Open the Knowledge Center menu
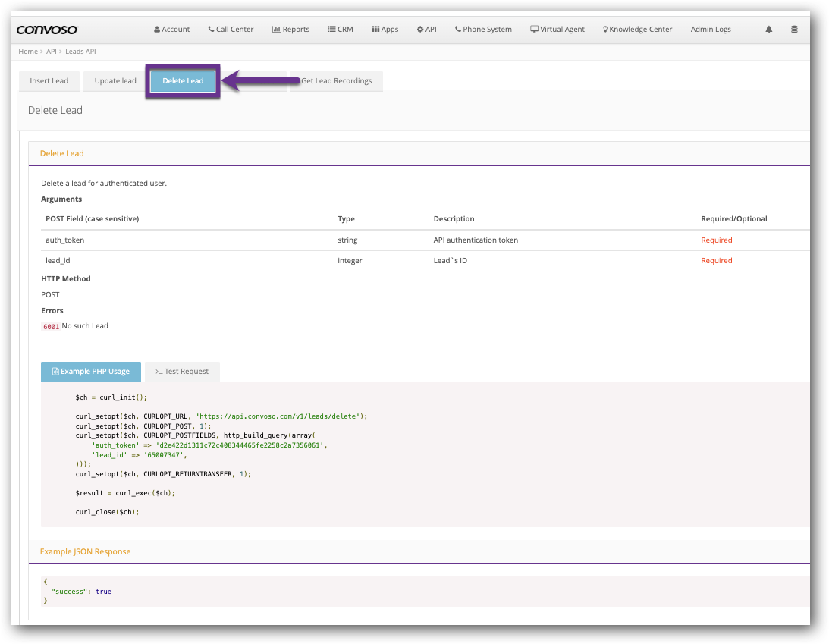 (638, 29)
